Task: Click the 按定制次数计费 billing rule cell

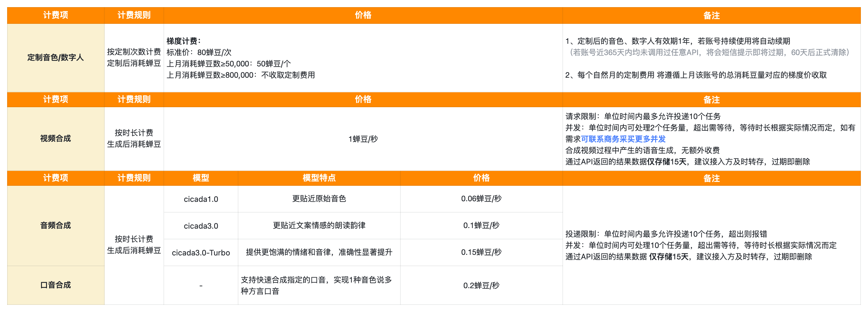Action: pos(134,52)
